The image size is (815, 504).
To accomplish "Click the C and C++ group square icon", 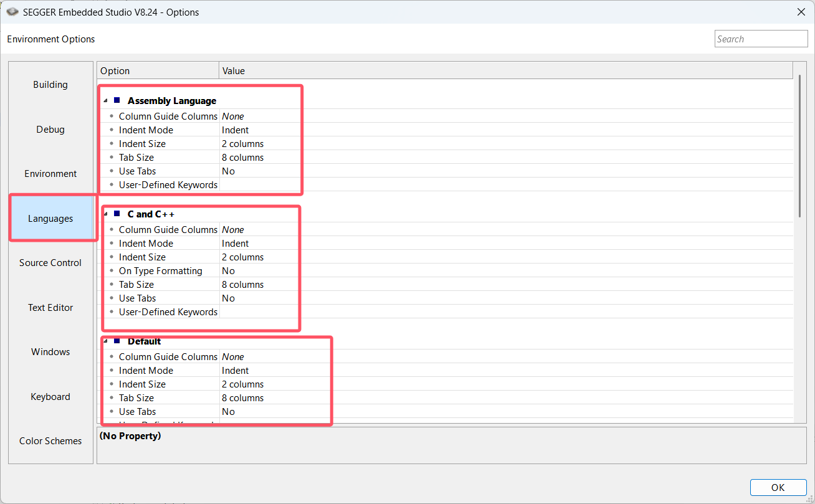I will point(117,214).
